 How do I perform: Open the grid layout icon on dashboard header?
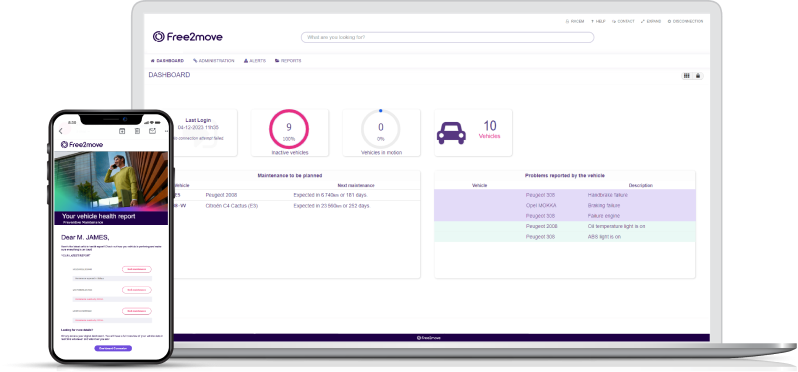point(687,76)
